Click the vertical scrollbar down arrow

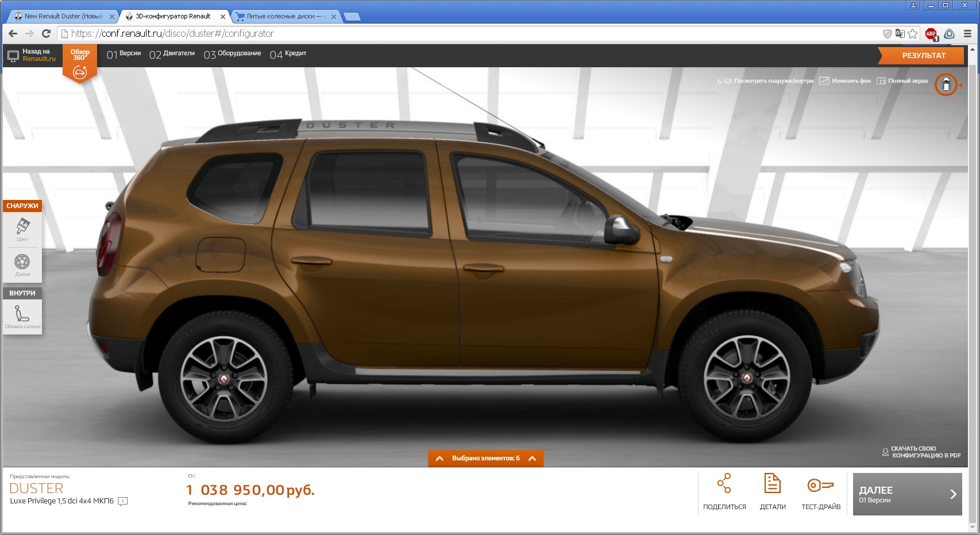[x=973, y=527]
